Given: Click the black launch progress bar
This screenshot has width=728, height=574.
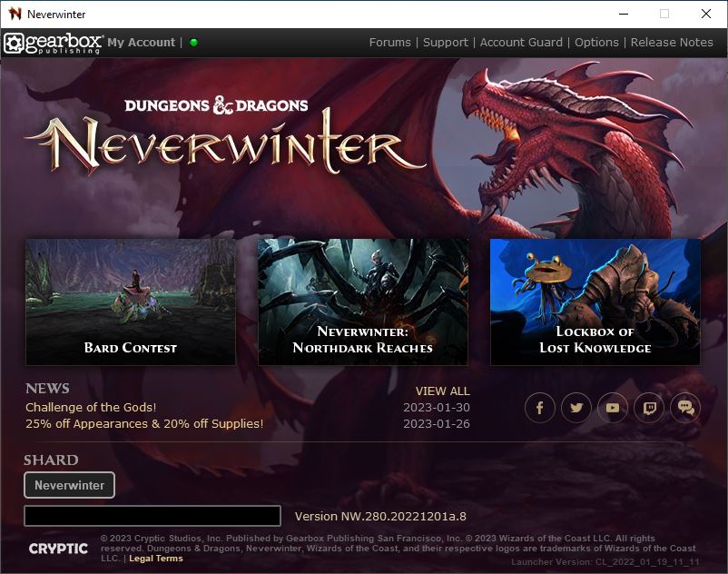Looking at the screenshot, I should 152,516.
